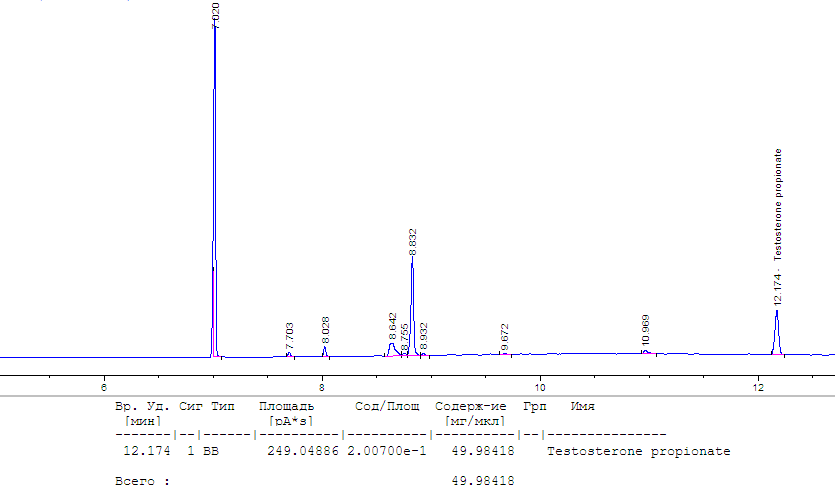Click the x-axis tick labeled 6
The image size is (835, 489).
pyautogui.click(x=104, y=387)
